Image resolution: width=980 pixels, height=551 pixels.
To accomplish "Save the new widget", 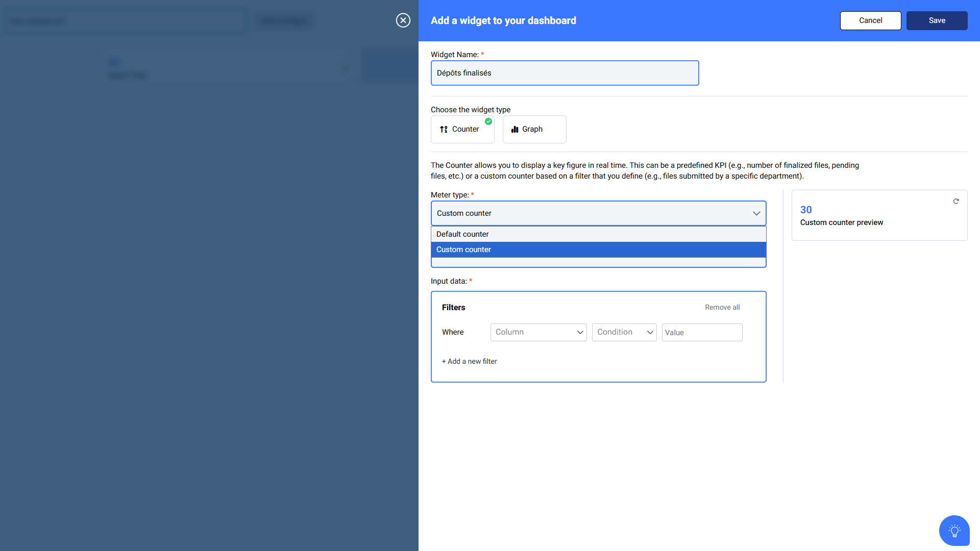I will click(937, 20).
